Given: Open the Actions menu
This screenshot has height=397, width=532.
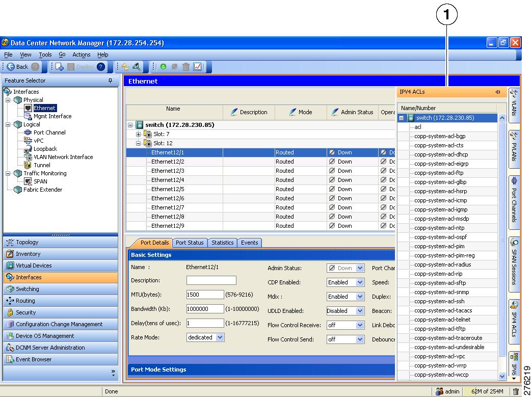Looking at the screenshot, I should (x=81, y=55).
